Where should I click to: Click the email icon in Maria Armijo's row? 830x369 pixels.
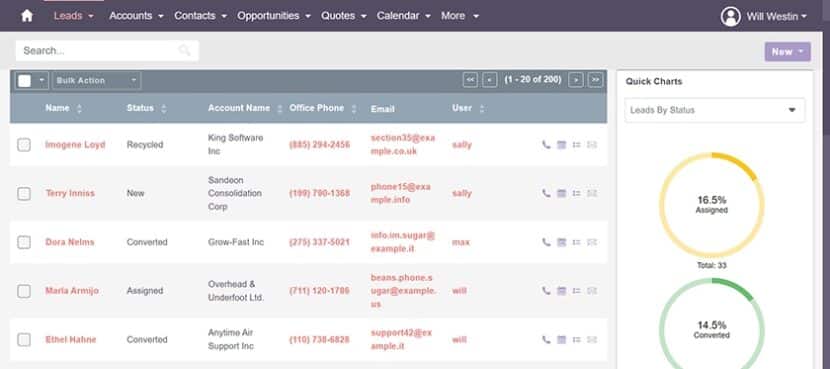point(592,291)
